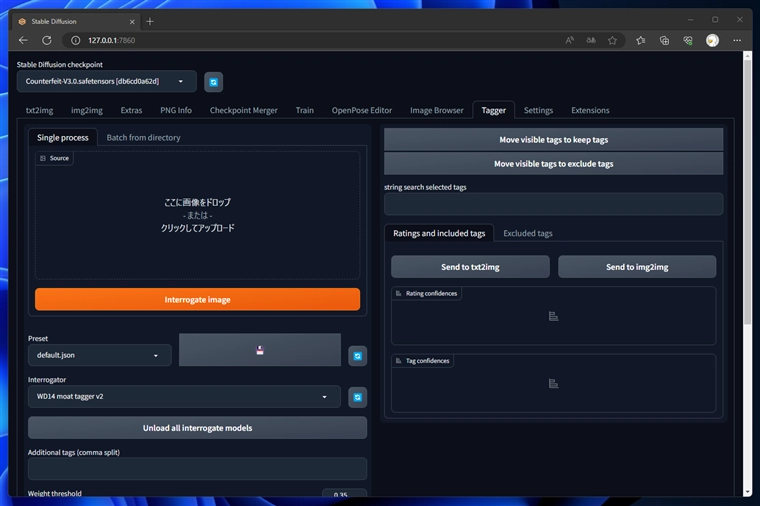Click Move visible tags to keep tags
This screenshot has height=506, width=760.
tap(554, 140)
